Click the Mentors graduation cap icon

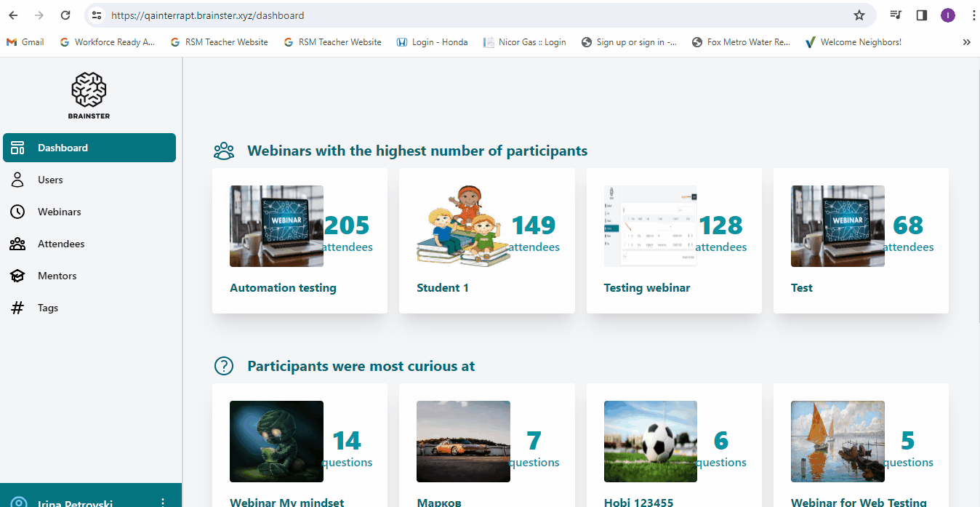coord(17,276)
